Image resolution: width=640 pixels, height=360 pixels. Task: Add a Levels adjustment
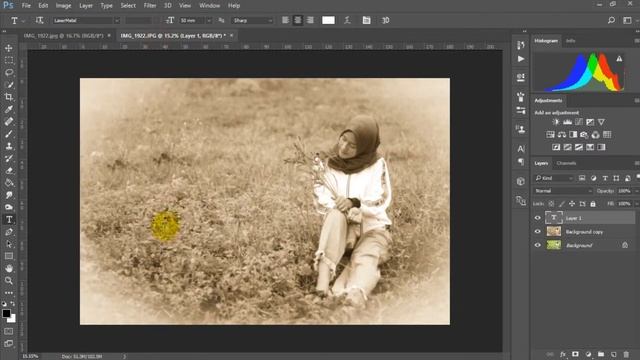point(567,122)
